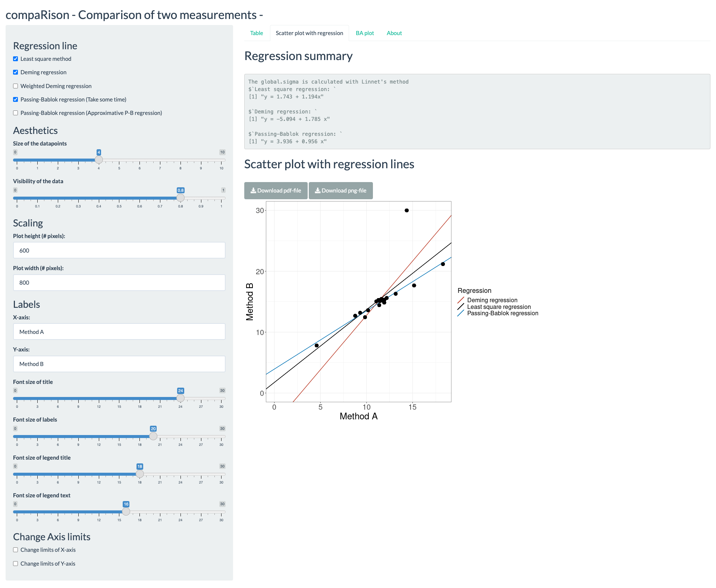Click Least square regression legend entry

coord(494,307)
